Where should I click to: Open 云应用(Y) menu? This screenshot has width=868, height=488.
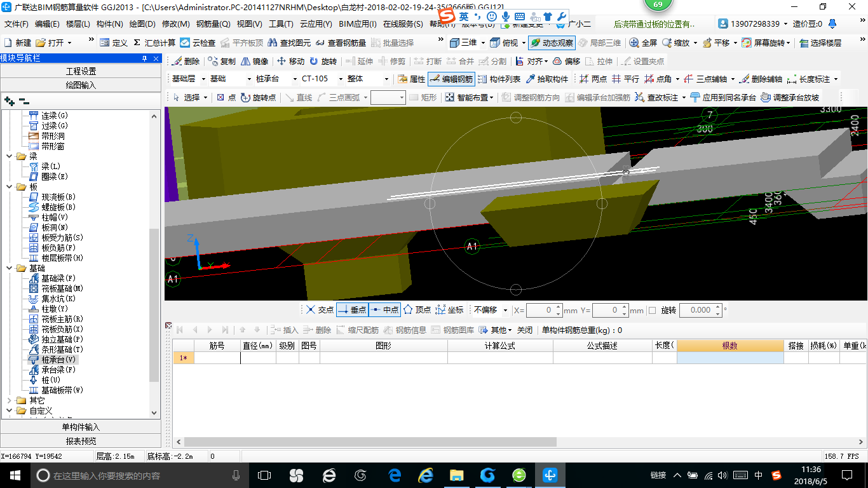pyautogui.click(x=316, y=24)
